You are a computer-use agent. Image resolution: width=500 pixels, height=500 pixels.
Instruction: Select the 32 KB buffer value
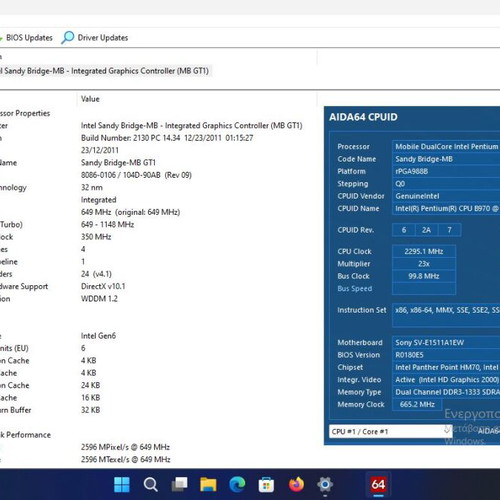(x=90, y=410)
